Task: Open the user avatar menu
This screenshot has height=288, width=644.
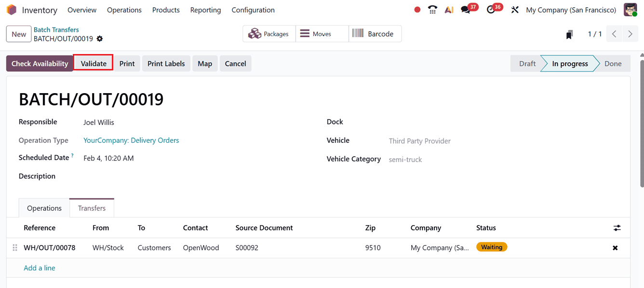Action: point(631,9)
